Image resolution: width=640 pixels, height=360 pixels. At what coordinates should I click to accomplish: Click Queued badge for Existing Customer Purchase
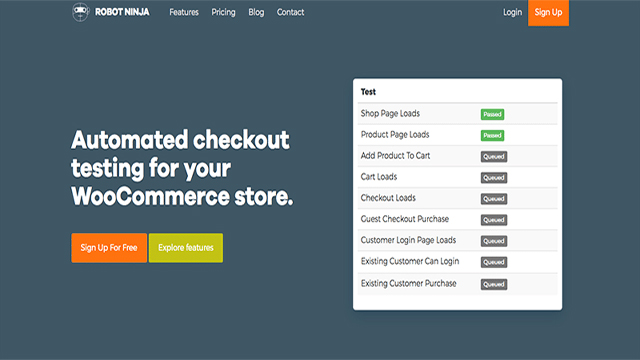pos(494,284)
